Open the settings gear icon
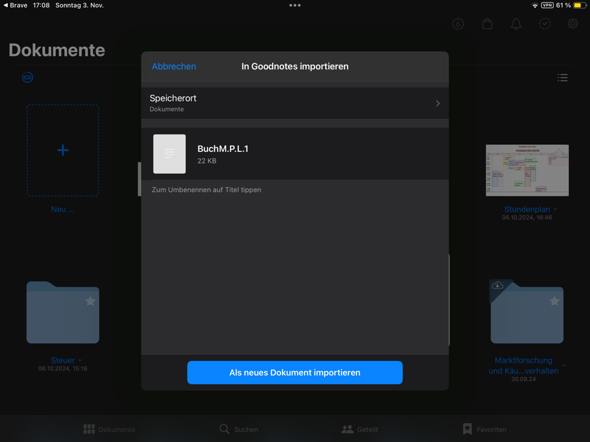The height and width of the screenshot is (442, 590). pos(573,24)
